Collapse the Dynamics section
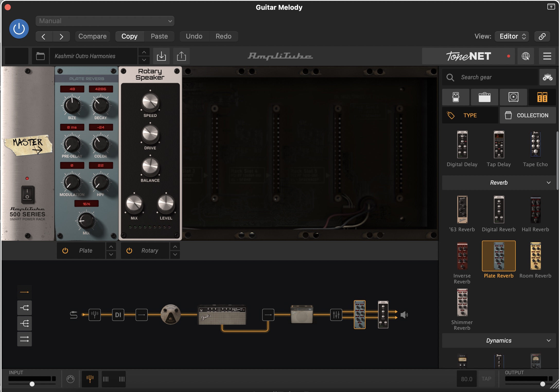The height and width of the screenshot is (392, 560). 499,341
